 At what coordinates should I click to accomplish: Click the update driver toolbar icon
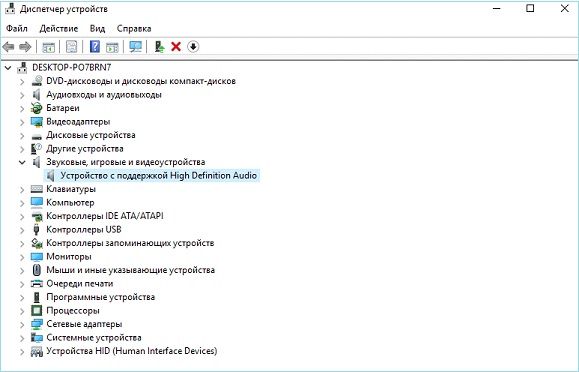[159, 47]
